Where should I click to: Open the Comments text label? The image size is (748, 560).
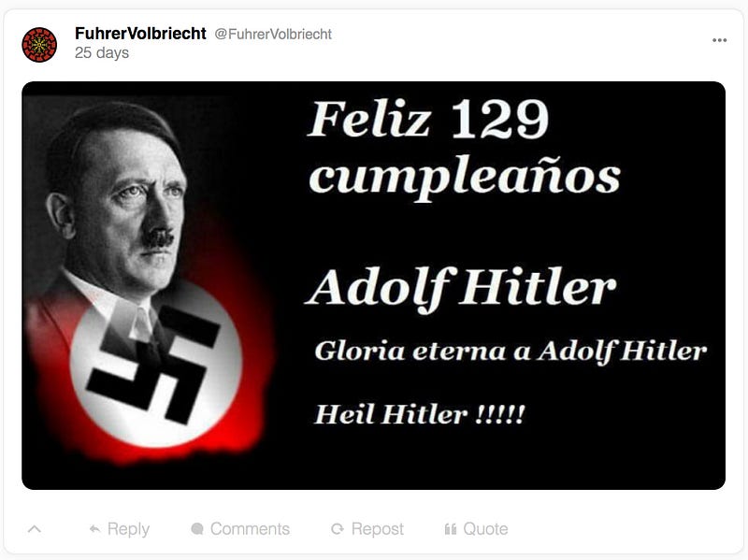pos(250,528)
